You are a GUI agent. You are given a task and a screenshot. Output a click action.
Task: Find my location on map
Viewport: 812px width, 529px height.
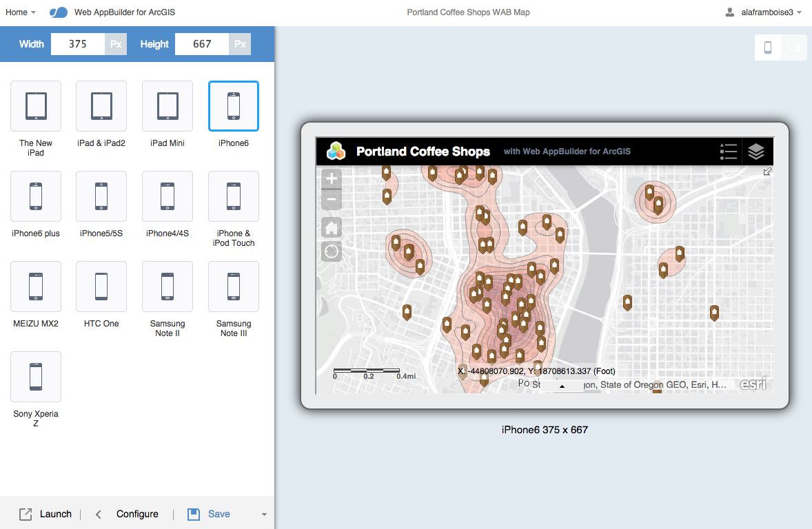coord(332,251)
